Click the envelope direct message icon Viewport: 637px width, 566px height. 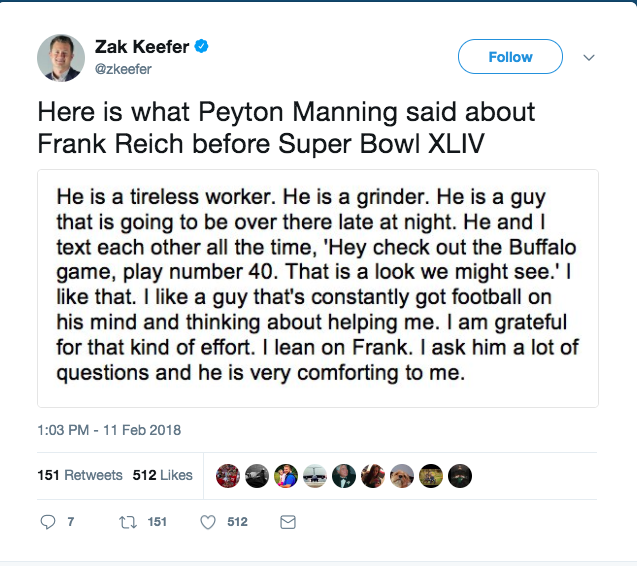click(287, 522)
